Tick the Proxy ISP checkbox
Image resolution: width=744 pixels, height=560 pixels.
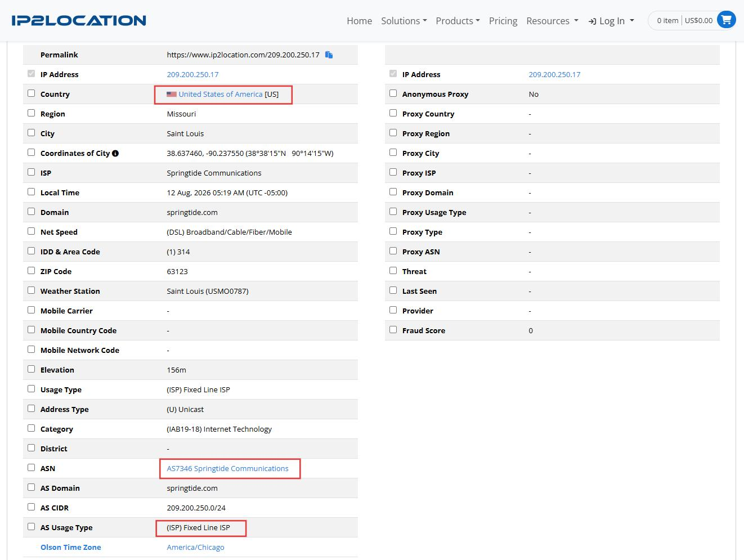point(393,172)
